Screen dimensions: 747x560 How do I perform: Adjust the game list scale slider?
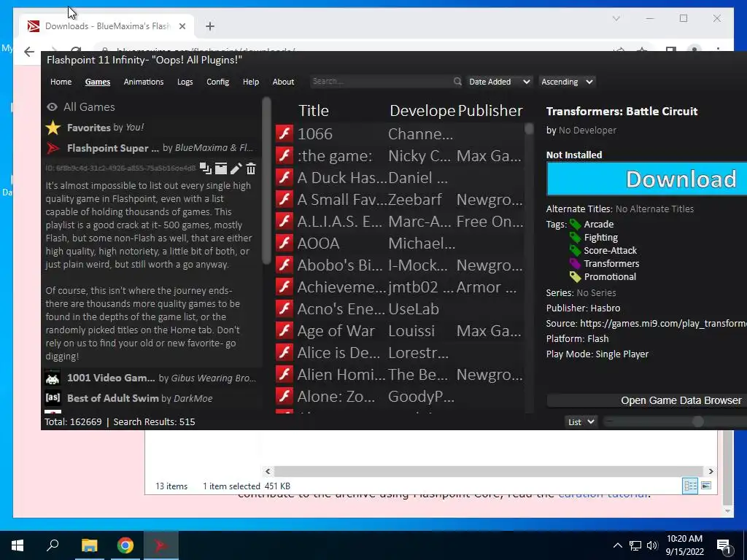click(697, 421)
